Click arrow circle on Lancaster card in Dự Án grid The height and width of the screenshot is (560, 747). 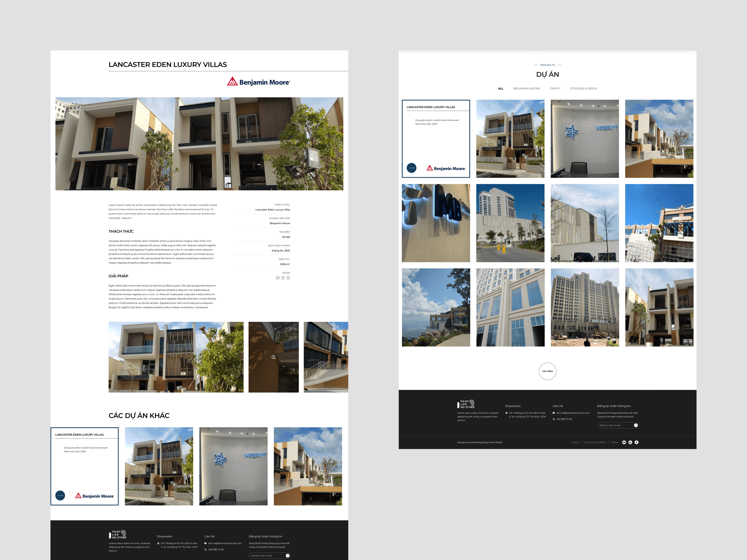(411, 168)
